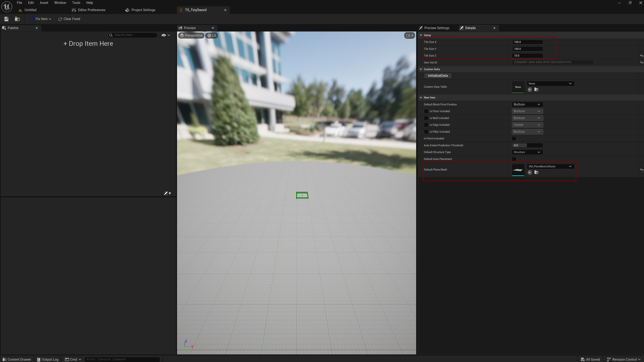
Task: Click the Browse to asset icon in toolbar
Action: coord(17,19)
